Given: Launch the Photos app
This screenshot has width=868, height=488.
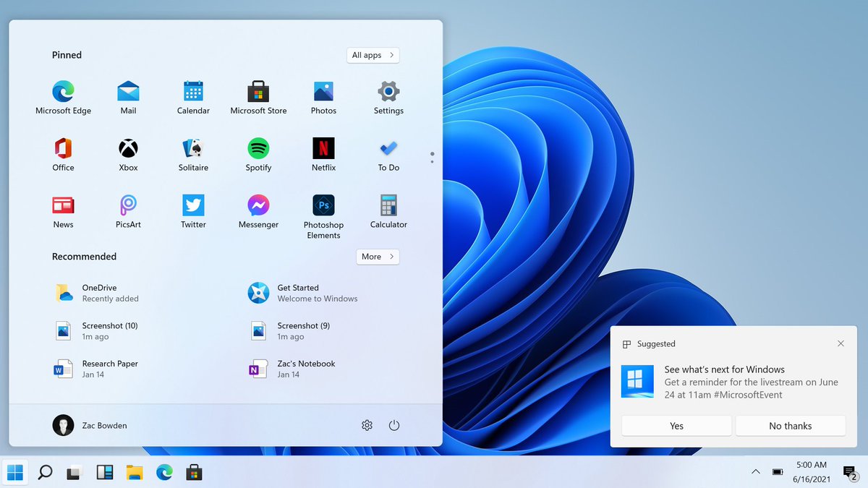Looking at the screenshot, I should pyautogui.click(x=323, y=98).
